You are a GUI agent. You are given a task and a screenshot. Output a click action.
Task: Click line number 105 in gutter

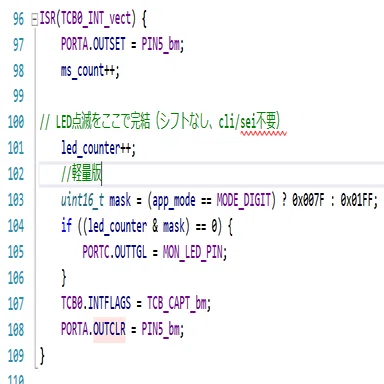(16, 252)
